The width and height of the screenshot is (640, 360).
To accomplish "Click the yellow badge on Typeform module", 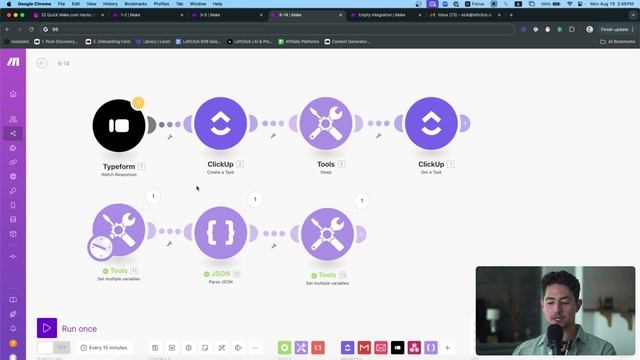I will pyautogui.click(x=138, y=103).
